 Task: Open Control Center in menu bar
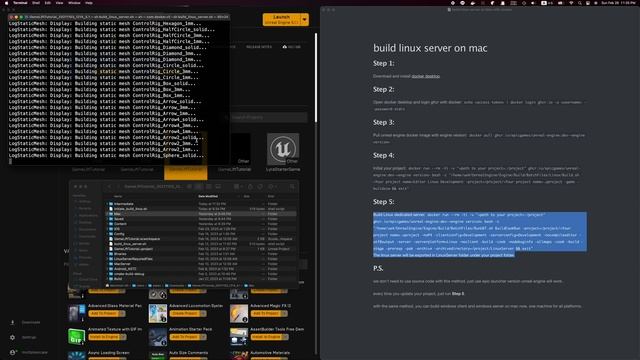(588, 3)
